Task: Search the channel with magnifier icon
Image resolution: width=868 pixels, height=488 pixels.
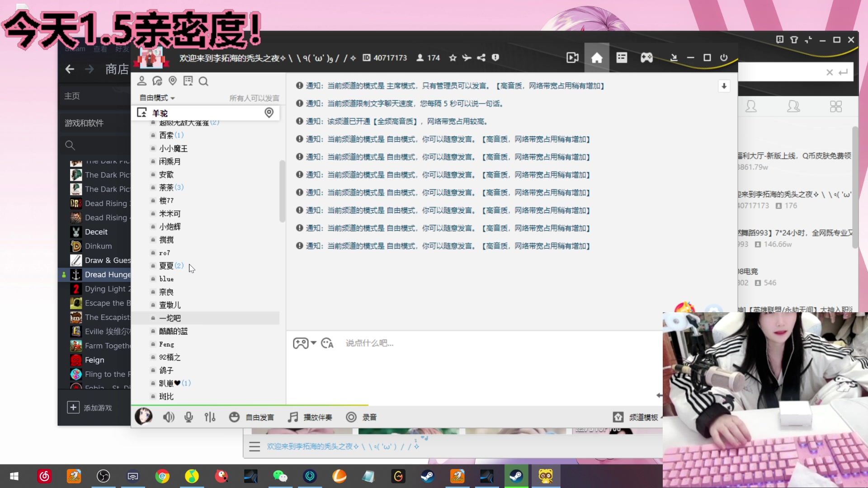Action: click(203, 81)
